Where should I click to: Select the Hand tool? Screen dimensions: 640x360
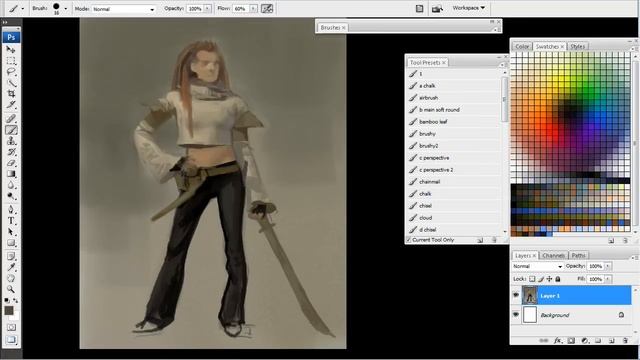11,278
